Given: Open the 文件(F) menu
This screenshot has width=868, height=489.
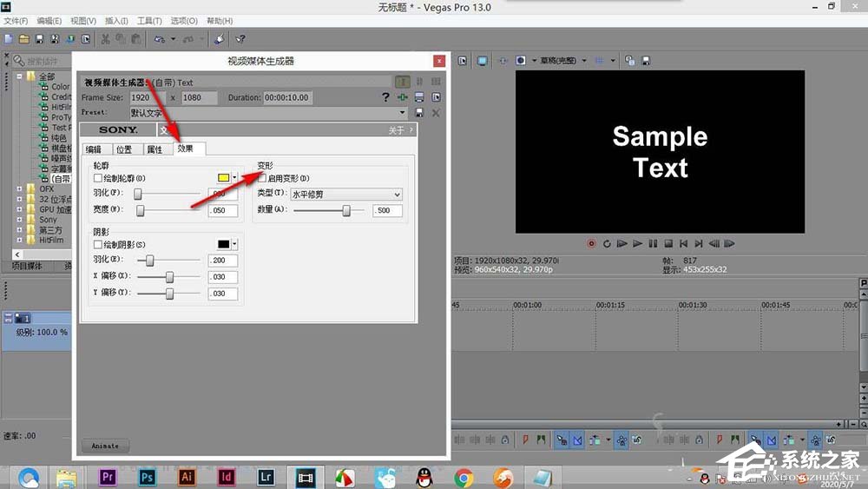Looking at the screenshot, I should 16,21.
